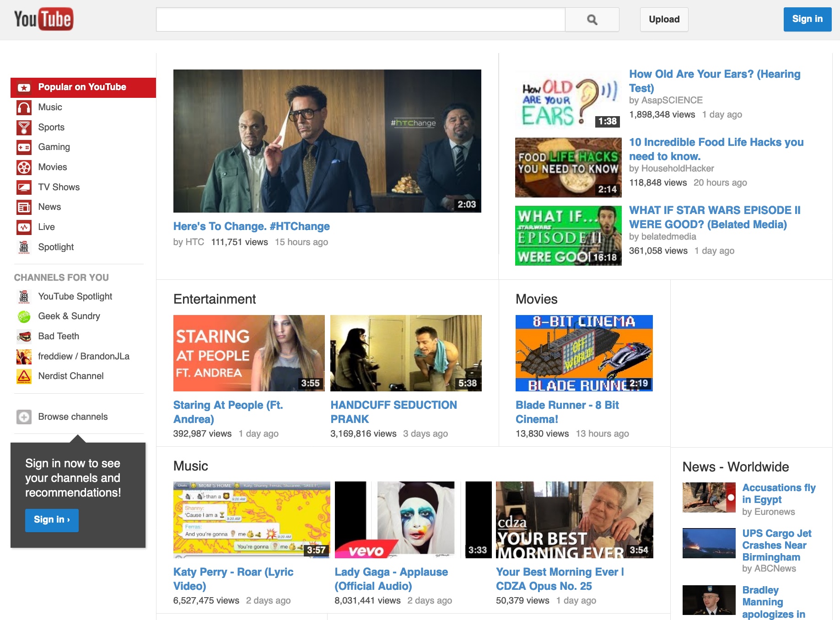Select Popular on YouTube sidebar item
Viewport: 840px width, 620px height.
click(x=82, y=87)
